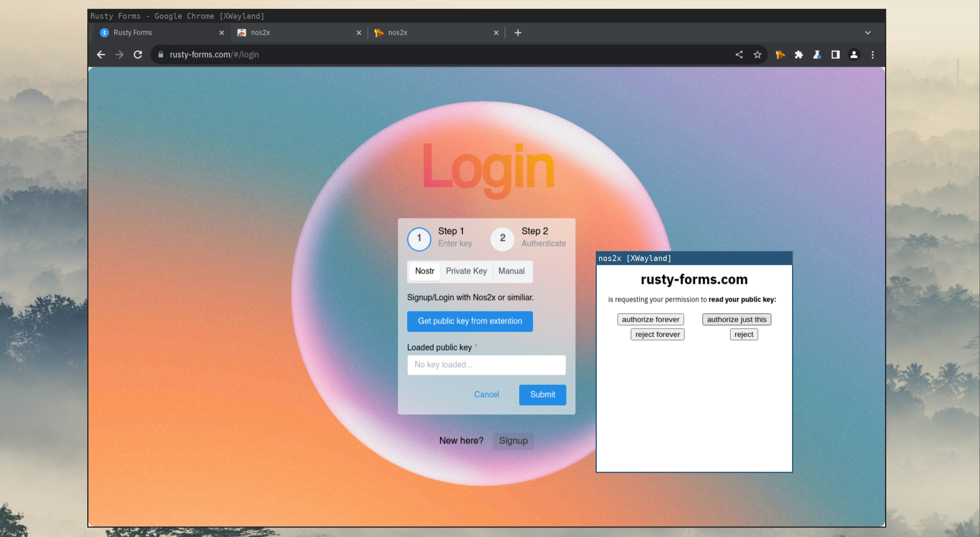Select the Private Key tab

[x=466, y=271]
